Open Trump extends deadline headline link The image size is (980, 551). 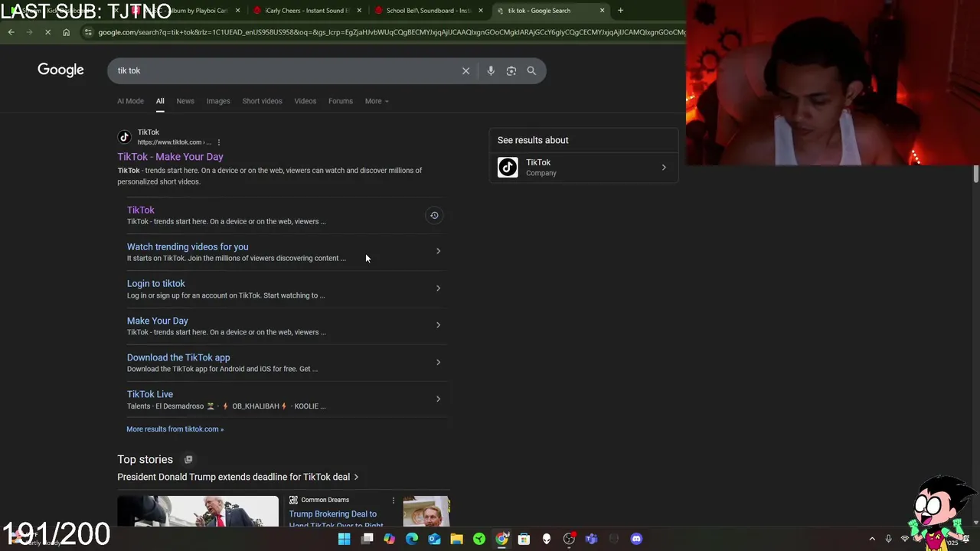(234, 477)
